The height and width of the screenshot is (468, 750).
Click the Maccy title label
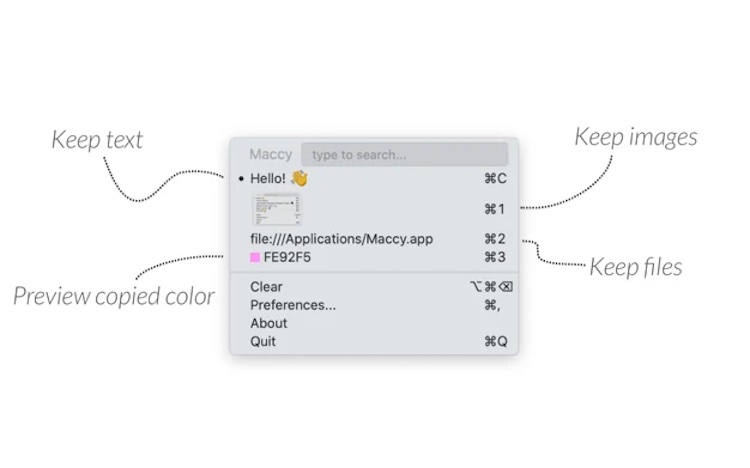[x=271, y=154]
